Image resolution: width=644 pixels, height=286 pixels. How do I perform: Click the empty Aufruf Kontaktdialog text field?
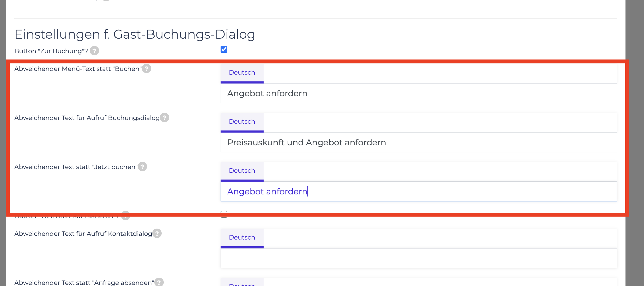click(419, 258)
